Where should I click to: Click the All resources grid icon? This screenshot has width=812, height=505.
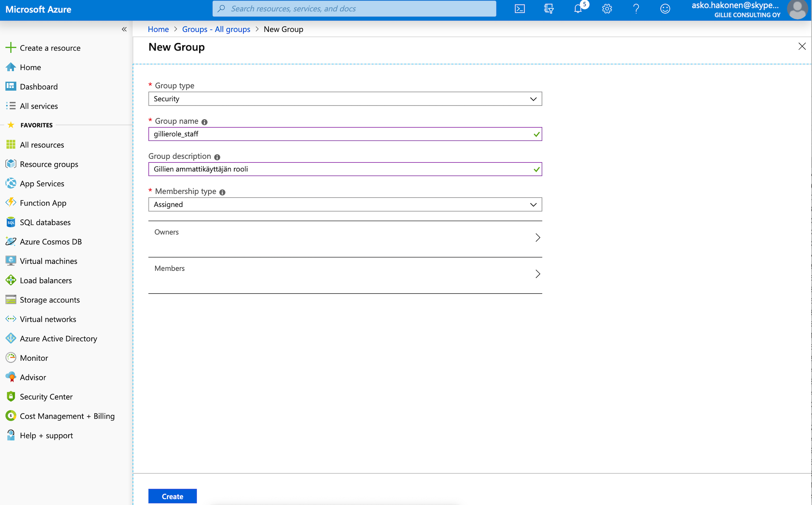pos(11,144)
